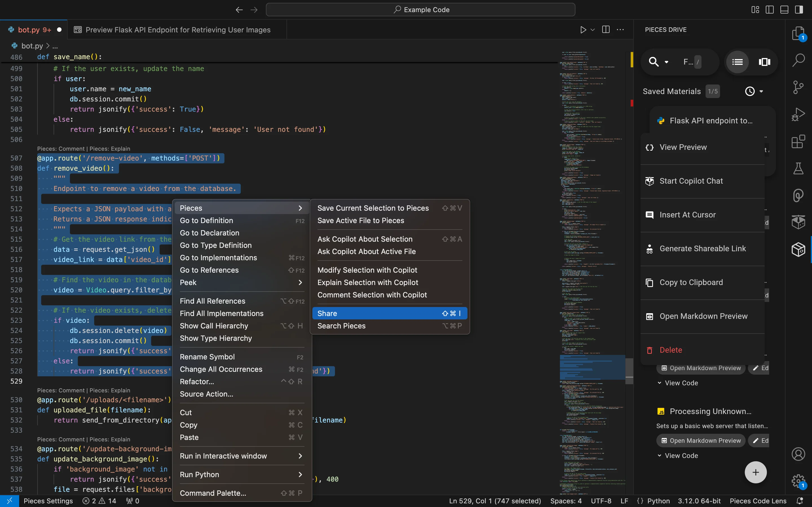Click Generate Shareable Link

703,248
